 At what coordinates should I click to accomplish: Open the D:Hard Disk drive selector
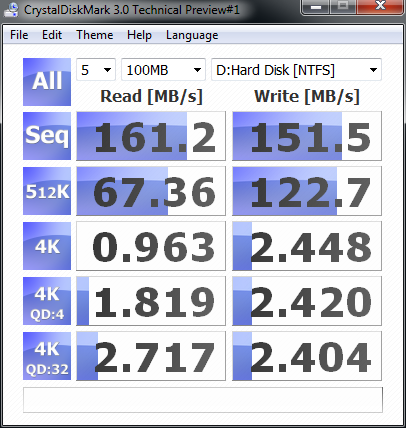(x=296, y=70)
